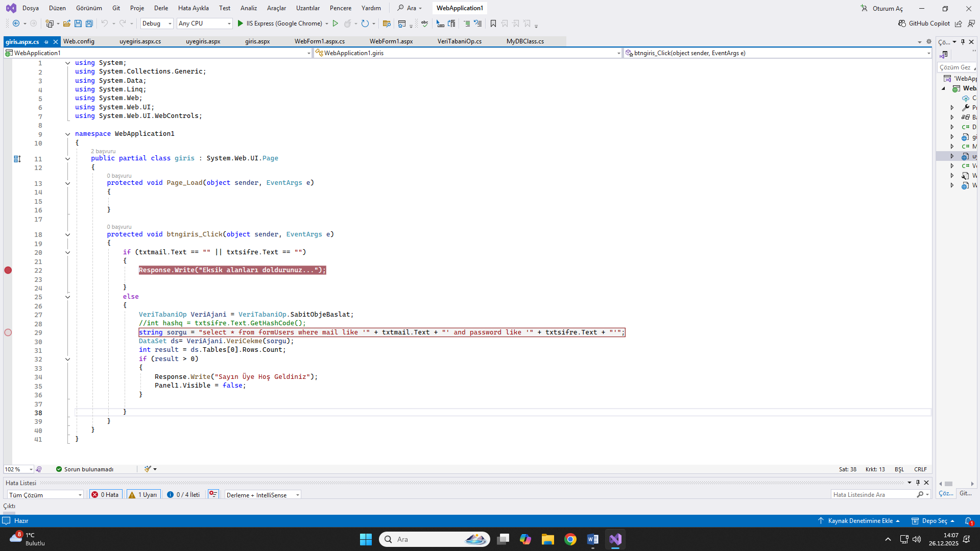Image resolution: width=980 pixels, height=551 pixels.
Task: Collapse the else block on line 25
Action: [x=67, y=297]
